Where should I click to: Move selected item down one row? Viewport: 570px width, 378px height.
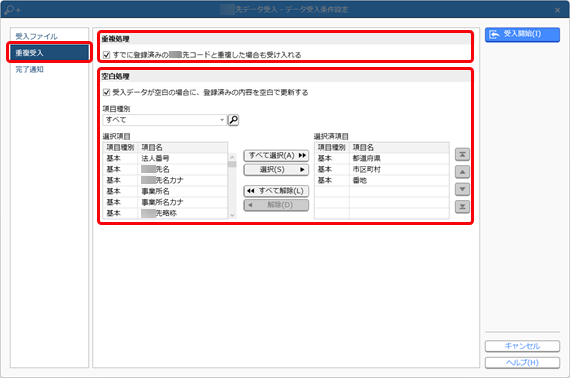[462, 189]
